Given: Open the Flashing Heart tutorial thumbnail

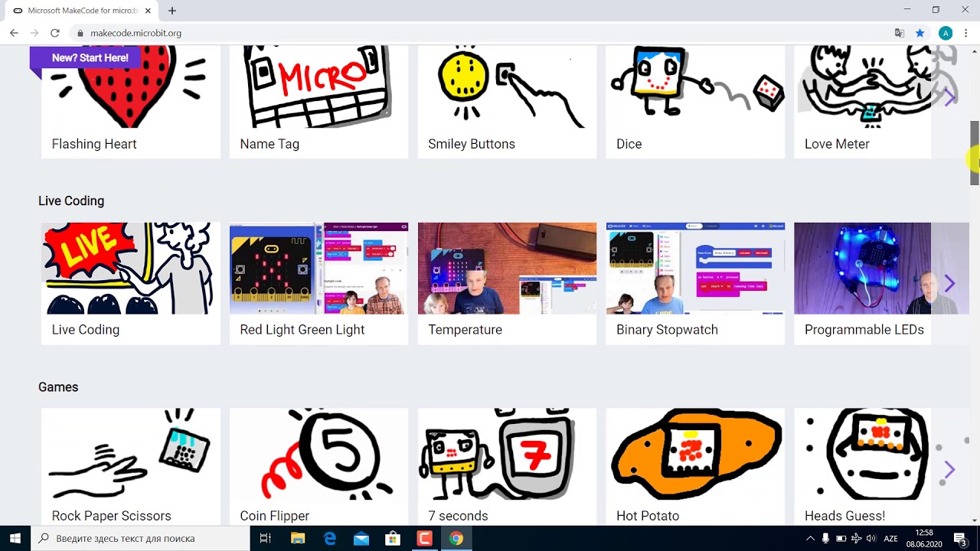Looking at the screenshot, I should 131,86.
